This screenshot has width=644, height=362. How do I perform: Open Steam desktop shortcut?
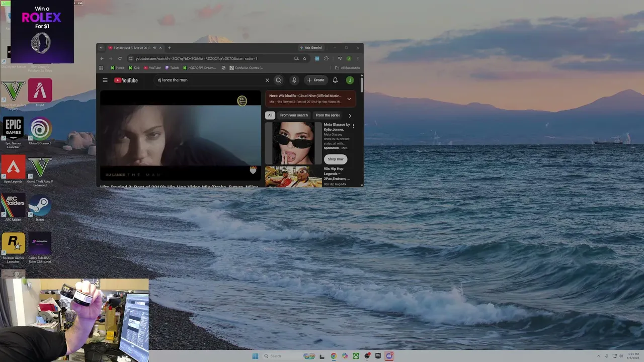pos(40,208)
